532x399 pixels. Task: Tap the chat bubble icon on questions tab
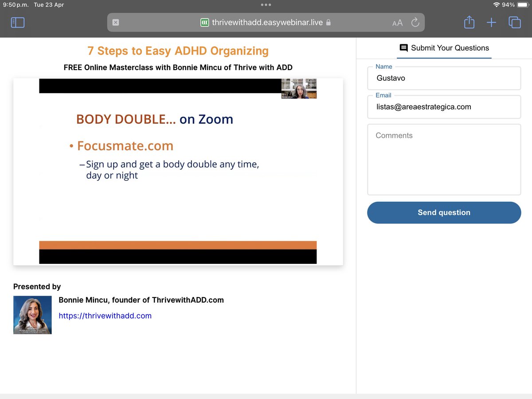[x=403, y=48]
